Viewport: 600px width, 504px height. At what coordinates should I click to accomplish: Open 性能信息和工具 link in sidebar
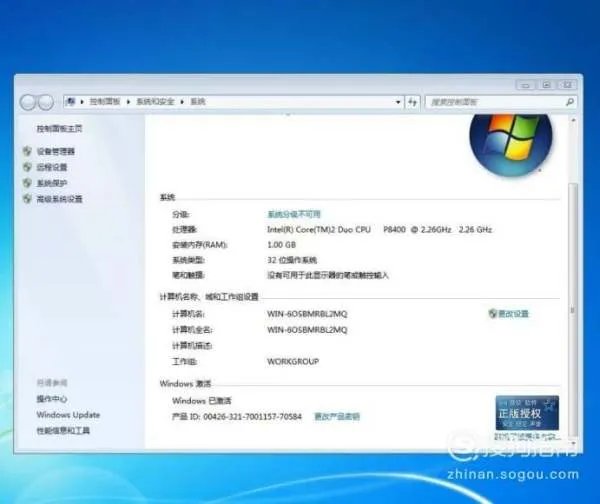click(x=63, y=431)
